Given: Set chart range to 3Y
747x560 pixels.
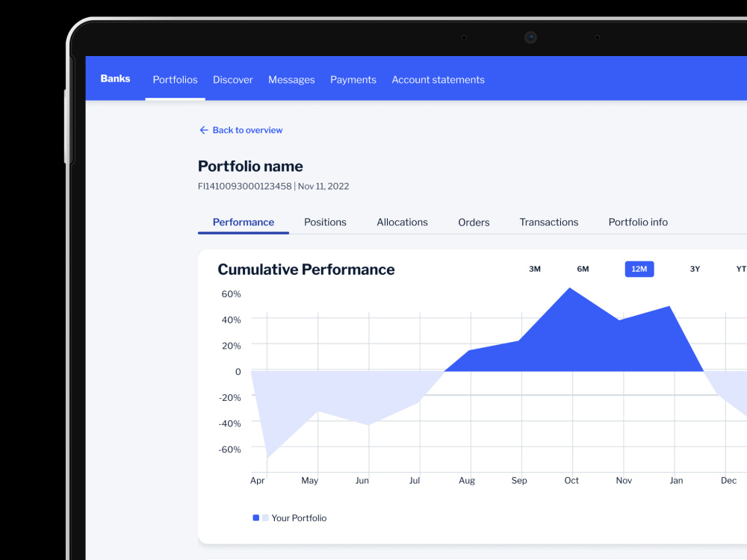Looking at the screenshot, I should click(695, 269).
